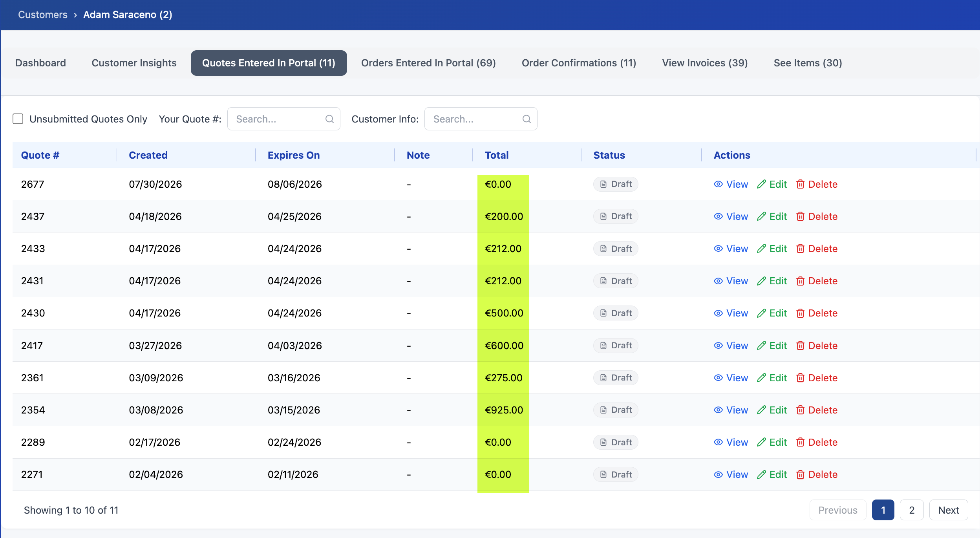Delete quote 2677
This screenshot has height=538, width=980.
(817, 184)
